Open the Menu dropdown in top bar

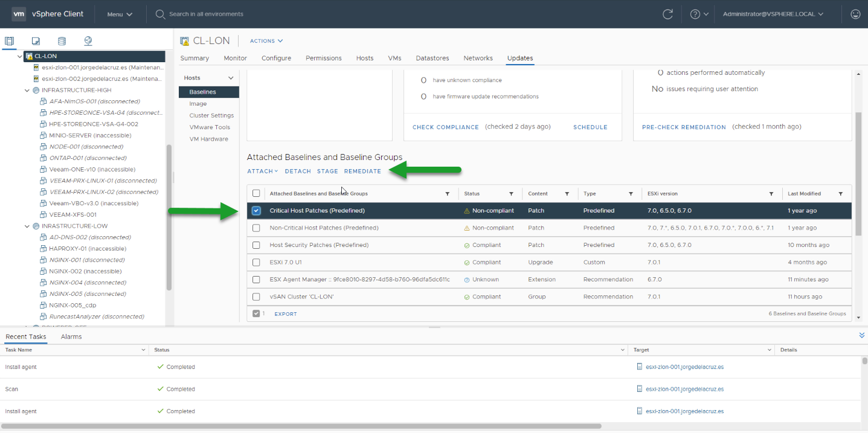pyautogui.click(x=120, y=14)
